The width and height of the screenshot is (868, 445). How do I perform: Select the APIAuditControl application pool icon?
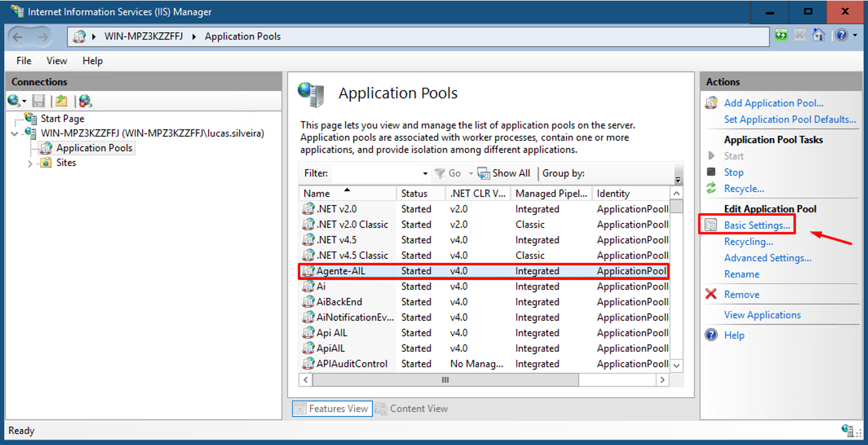[308, 364]
